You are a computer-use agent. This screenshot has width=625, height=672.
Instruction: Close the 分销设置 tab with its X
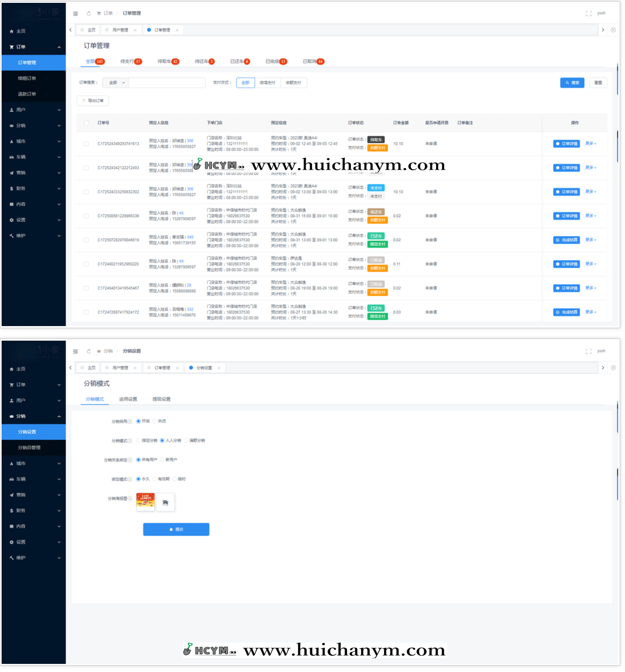(219, 368)
